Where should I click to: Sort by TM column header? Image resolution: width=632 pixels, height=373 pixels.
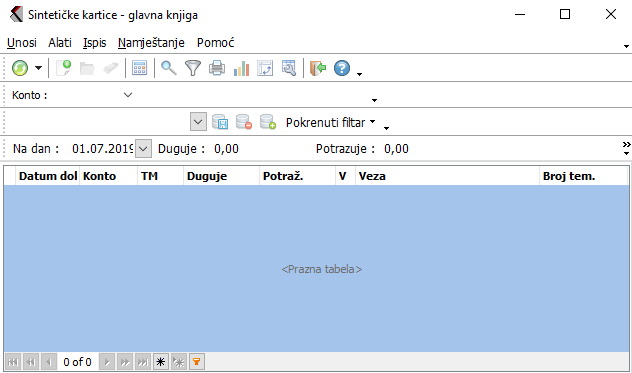[x=160, y=176]
